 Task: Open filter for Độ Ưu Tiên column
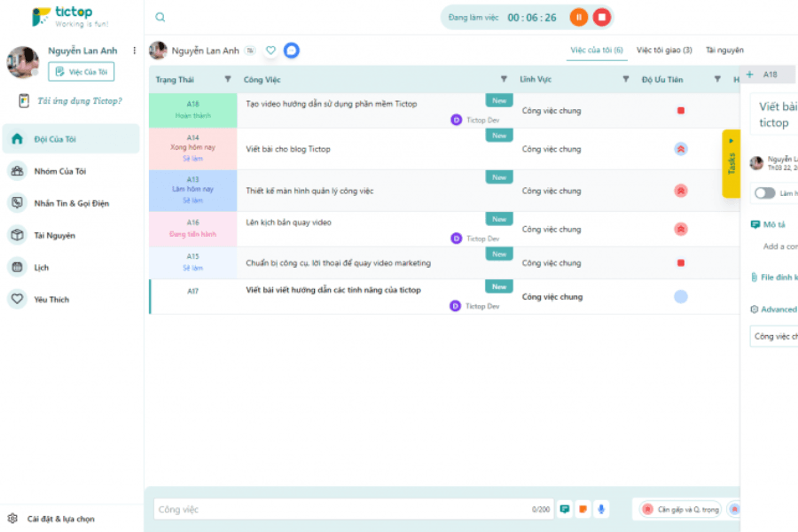click(717, 80)
